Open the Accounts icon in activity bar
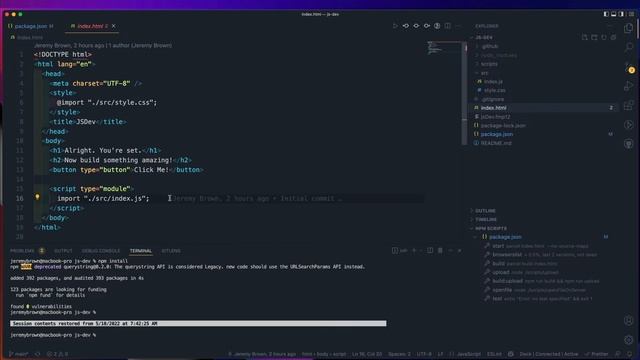 point(629,320)
